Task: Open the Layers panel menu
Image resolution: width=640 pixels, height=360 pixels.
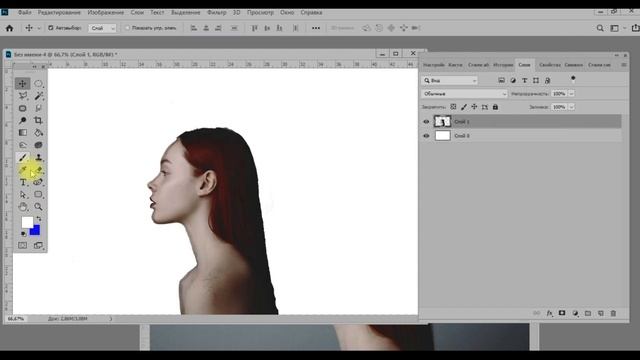Action: (624, 65)
